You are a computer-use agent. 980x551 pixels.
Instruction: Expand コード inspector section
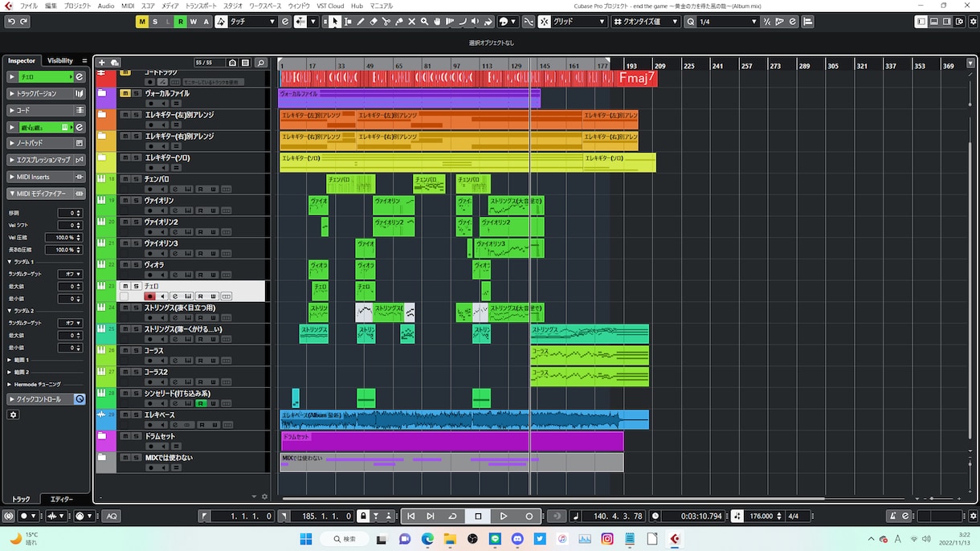pos(47,110)
